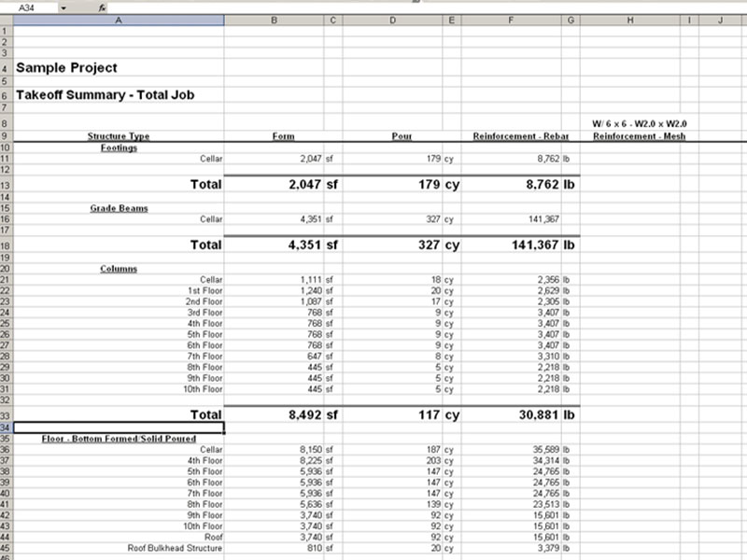Open the Name Box dropdown arrow

tap(63, 7)
